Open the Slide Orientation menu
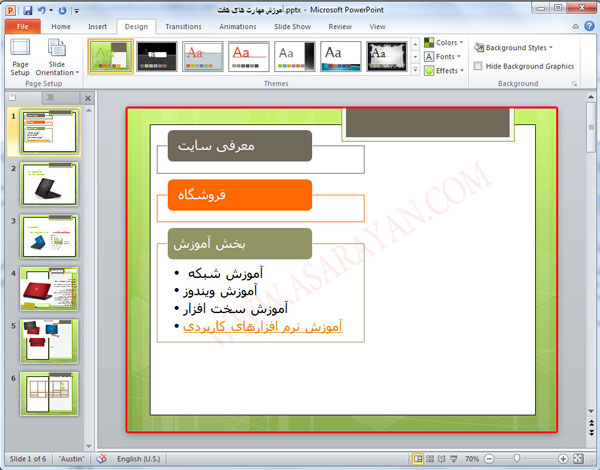 click(57, 58)
